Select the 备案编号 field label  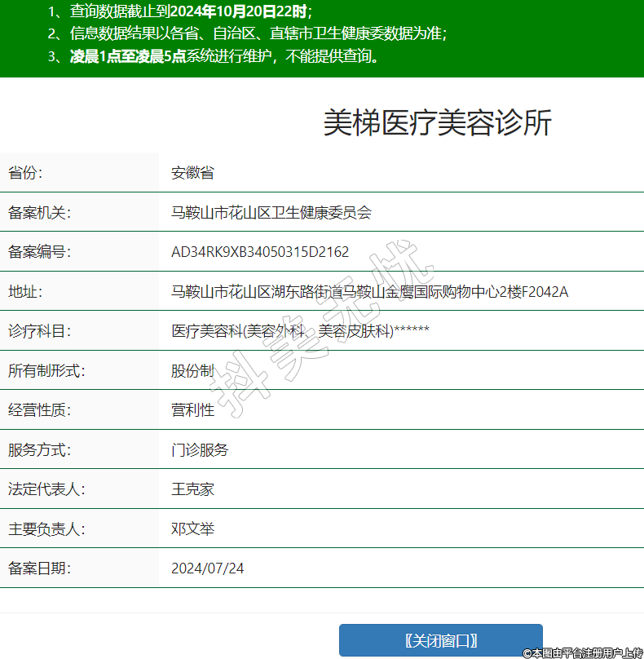[x=40, y=252]
